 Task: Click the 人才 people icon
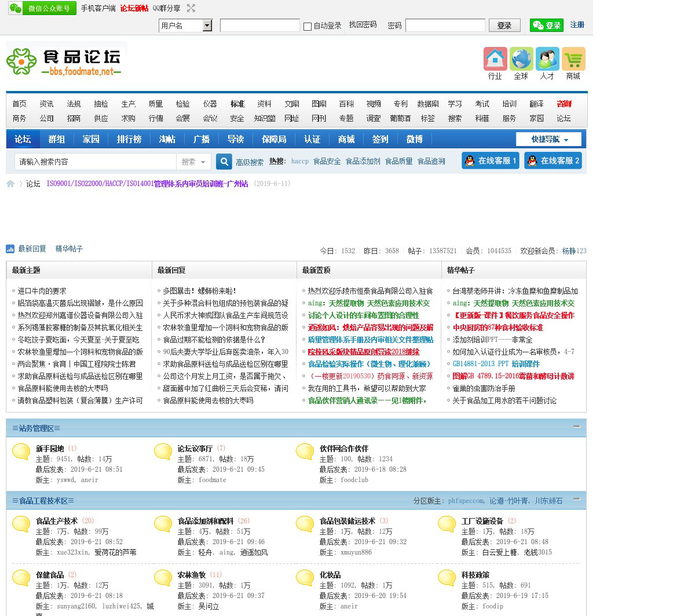click(x=547, y=59)
